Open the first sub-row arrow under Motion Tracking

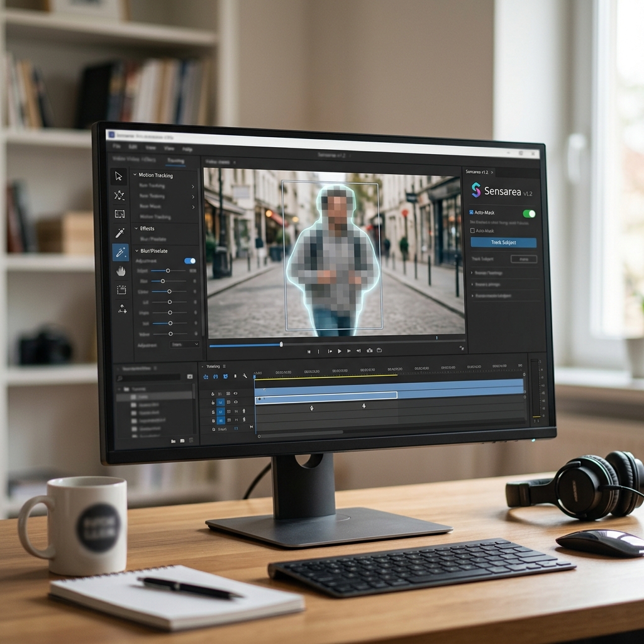click(192, 186)
